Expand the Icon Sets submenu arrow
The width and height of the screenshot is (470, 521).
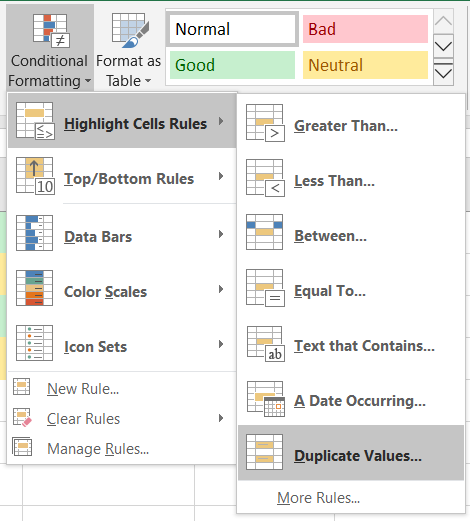221,344
